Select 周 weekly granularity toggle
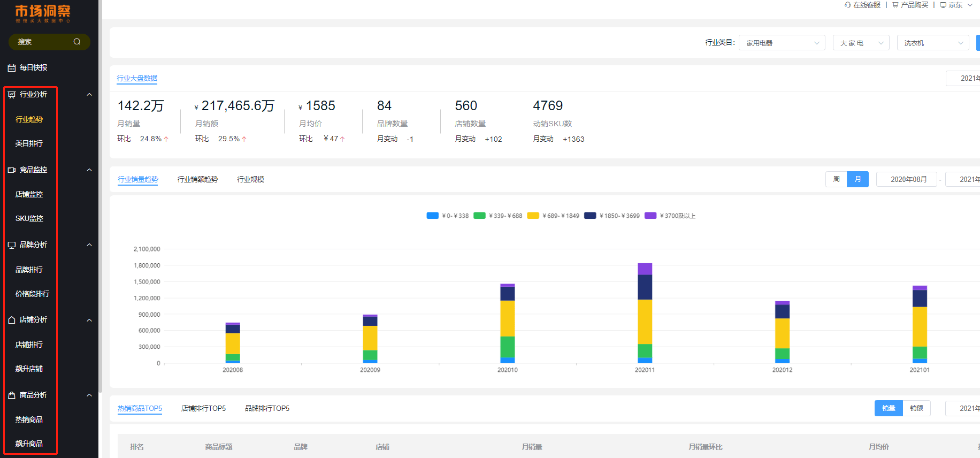The image size is (980, 458). click(x=836, y=179)
